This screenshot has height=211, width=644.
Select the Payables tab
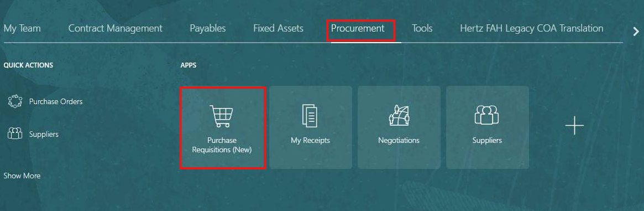point(208,28)
